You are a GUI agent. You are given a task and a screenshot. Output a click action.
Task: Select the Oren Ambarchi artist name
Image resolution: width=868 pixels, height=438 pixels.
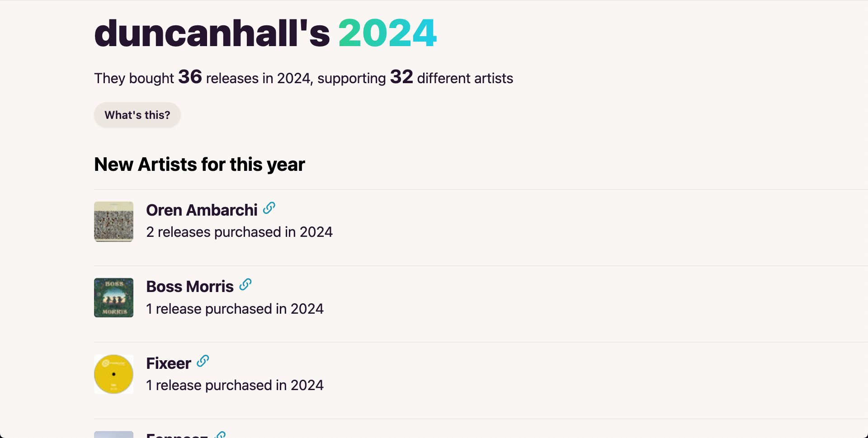pos(202,210)
